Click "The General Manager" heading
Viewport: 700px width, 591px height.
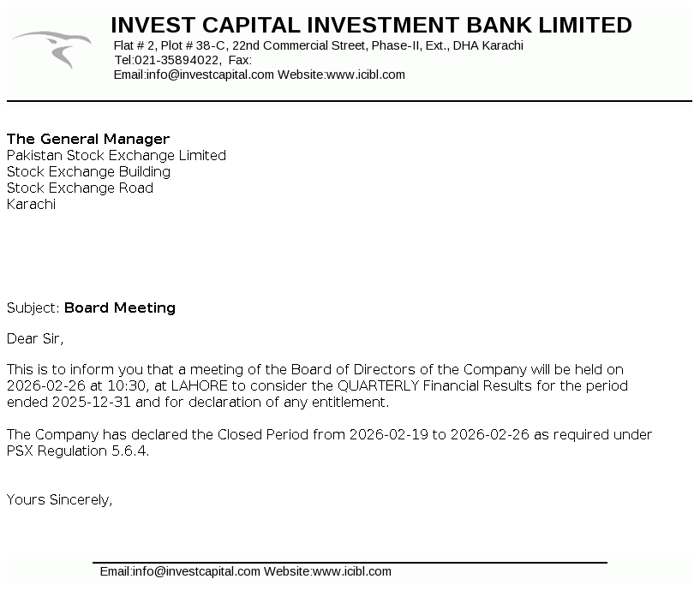[88, 139]
